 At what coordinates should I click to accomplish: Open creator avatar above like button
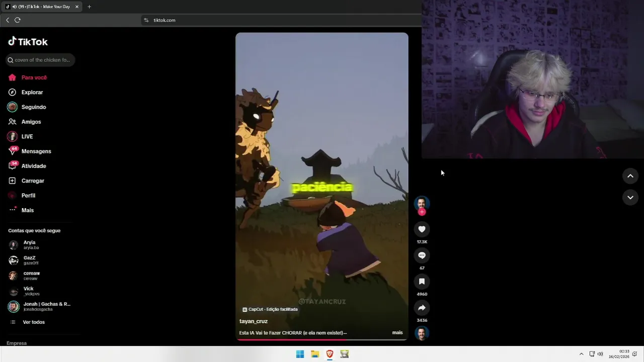point(422,203)
